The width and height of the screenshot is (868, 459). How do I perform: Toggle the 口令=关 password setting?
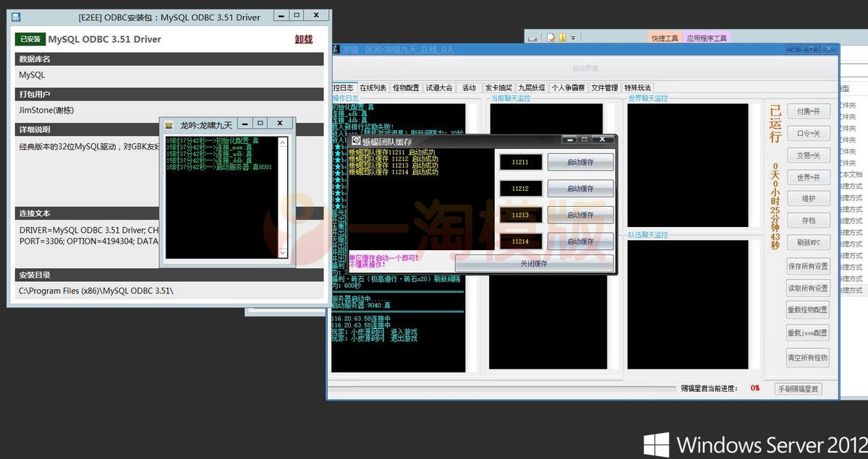coord(808,133)
